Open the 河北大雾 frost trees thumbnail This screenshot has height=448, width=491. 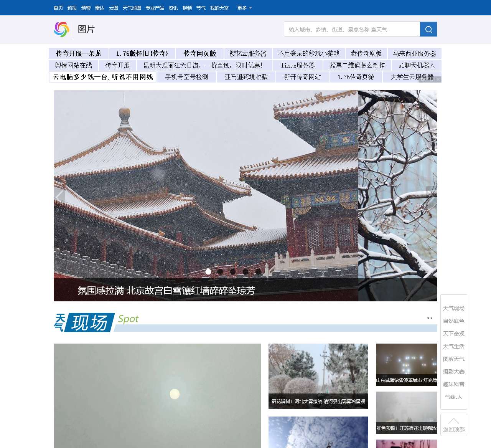coord(318,376)
